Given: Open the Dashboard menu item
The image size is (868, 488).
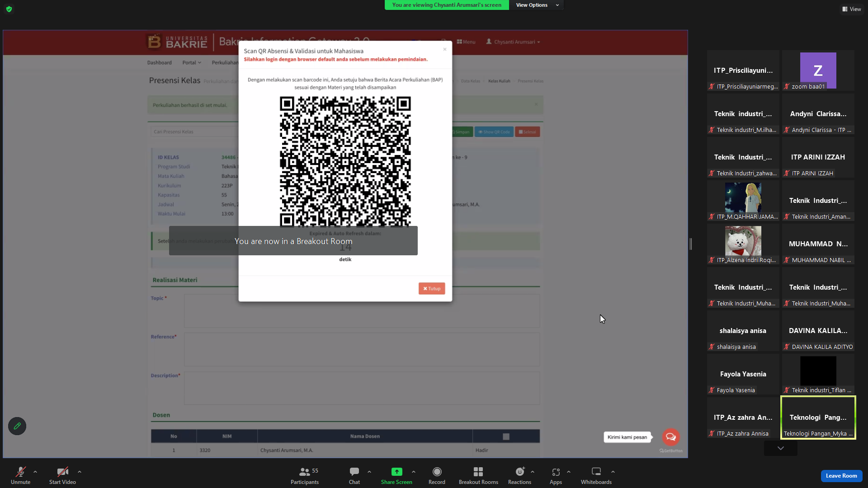Looking at the screenshot, I should pos(160,63).
